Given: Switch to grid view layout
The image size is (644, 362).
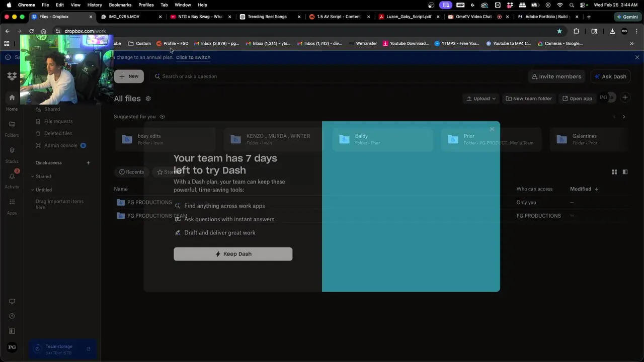Looking at the screenshot, I should pos(614,172).
